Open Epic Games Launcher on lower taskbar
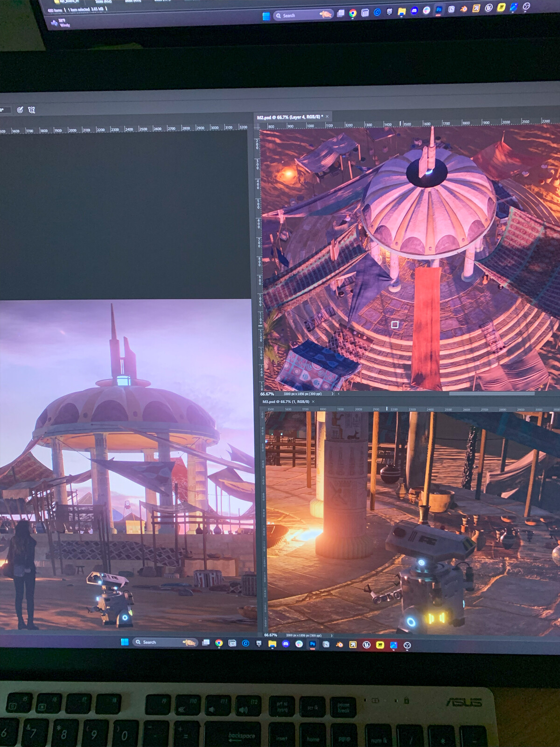The height and width of the screenshot is (747, 560). (259, 643)
